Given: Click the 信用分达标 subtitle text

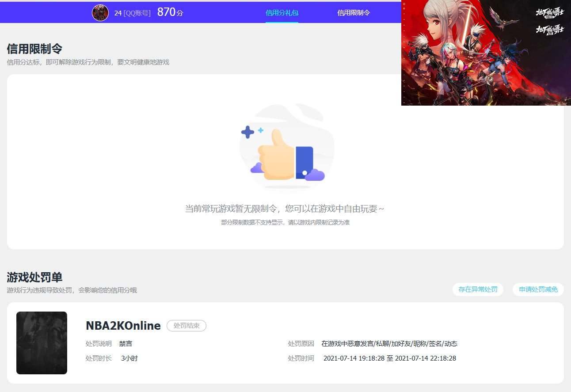Looking at the screenshot, I should pyautogui.click(x=88, y=62).
